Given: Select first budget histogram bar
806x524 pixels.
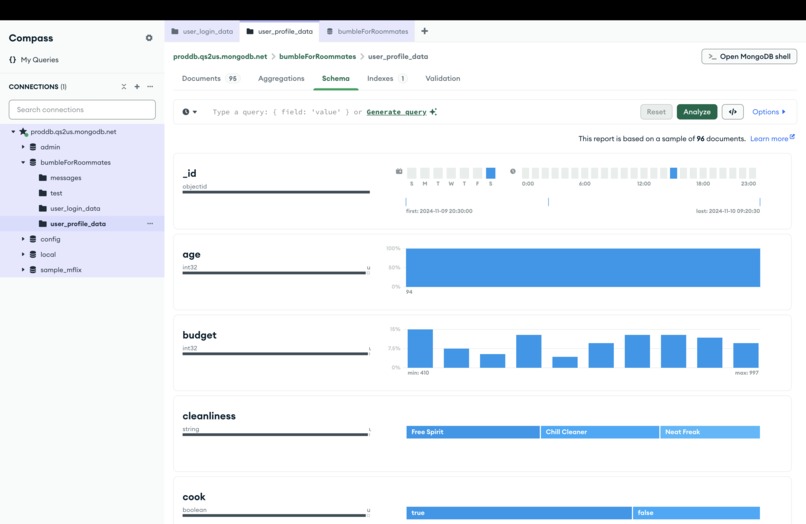Looking at the screenshot, I should [420, 348].
